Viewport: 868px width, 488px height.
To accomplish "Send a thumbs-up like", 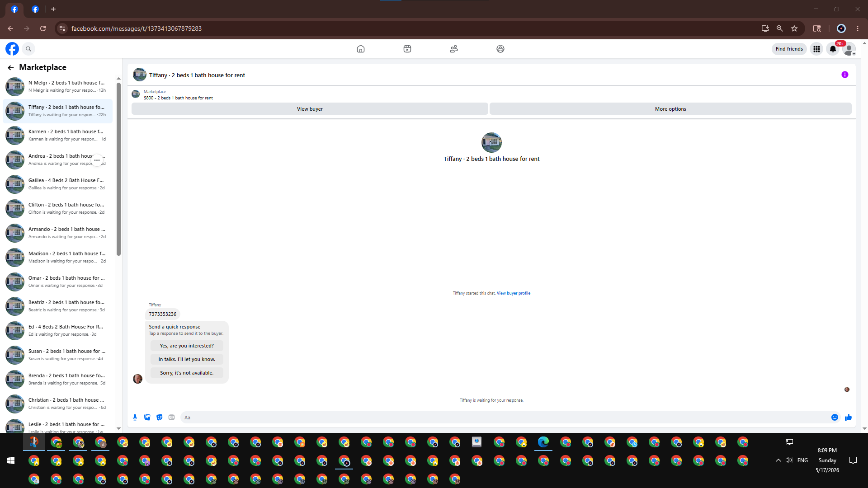I will (848, 418).
